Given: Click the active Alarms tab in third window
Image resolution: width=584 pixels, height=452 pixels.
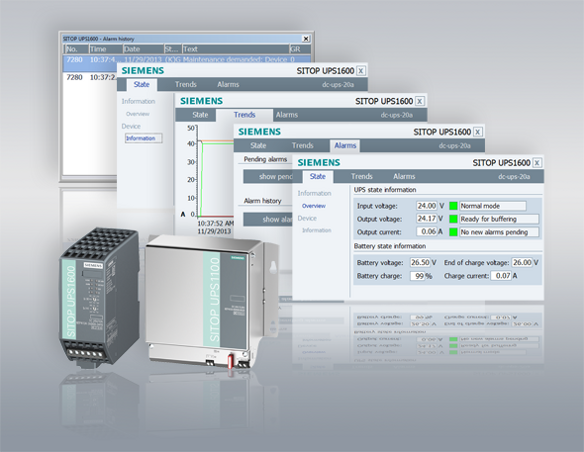Looking at the screenshot, I should point(345,146).
